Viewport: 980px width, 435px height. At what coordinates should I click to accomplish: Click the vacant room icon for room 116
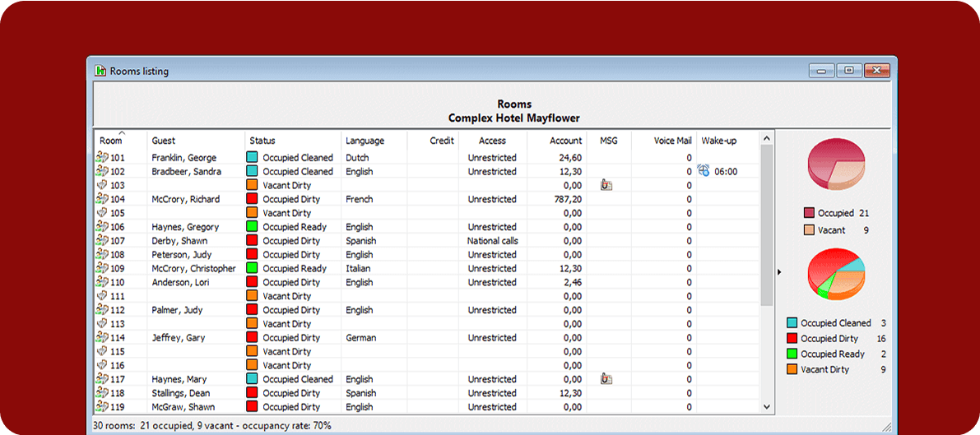pos(103,365)
